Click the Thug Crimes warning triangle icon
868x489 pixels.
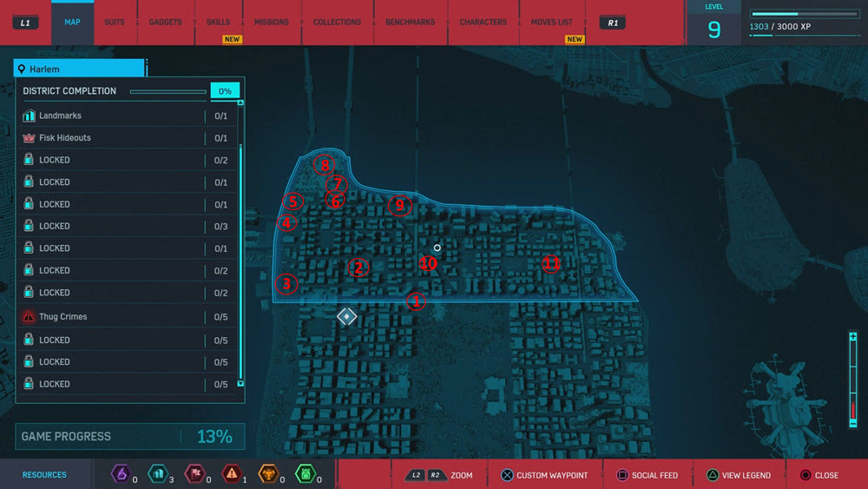pos(29,317)
